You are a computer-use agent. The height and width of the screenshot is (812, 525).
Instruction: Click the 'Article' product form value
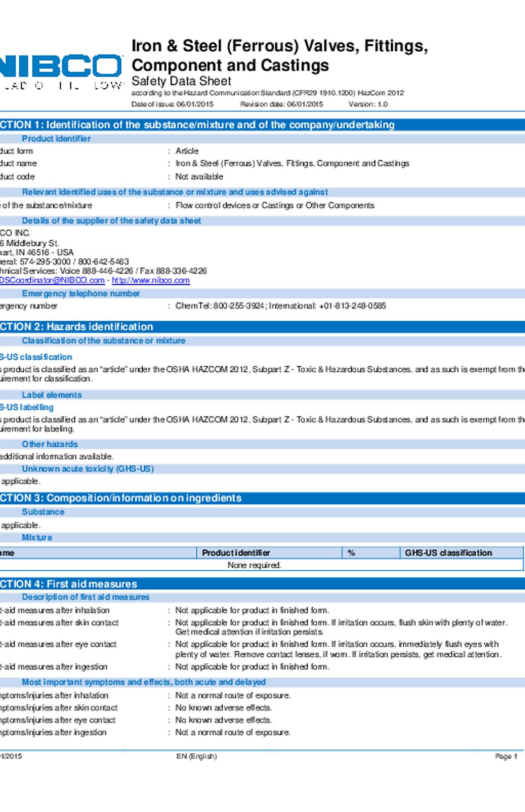click(x=187, y=151)
